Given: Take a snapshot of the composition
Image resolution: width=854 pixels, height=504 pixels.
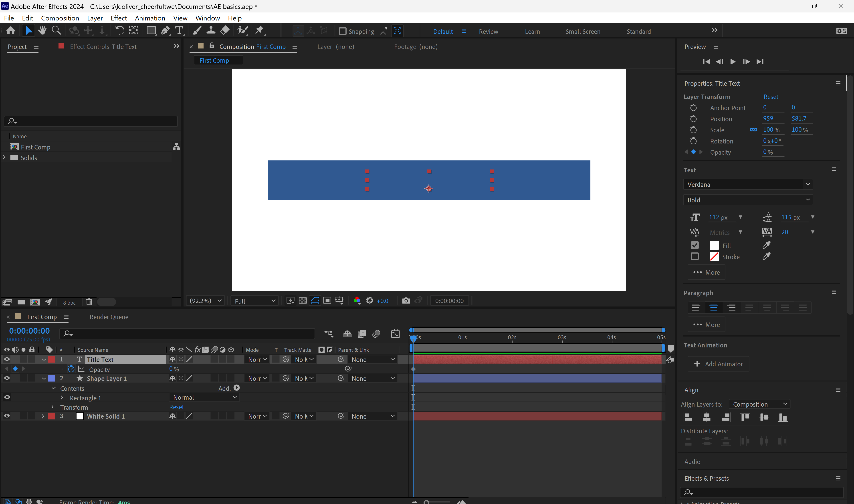Looking at the screenshot, I should pyautogui.click(x=406, y=300).
